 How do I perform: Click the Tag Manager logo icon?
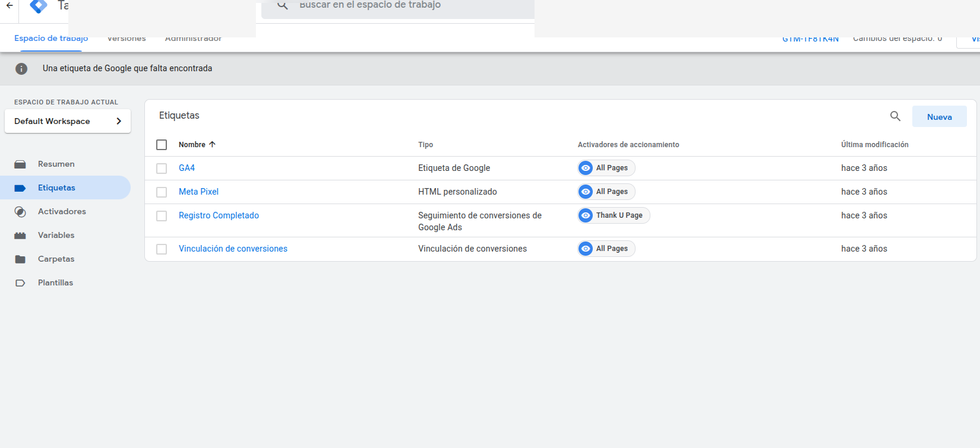pos(39,6)
